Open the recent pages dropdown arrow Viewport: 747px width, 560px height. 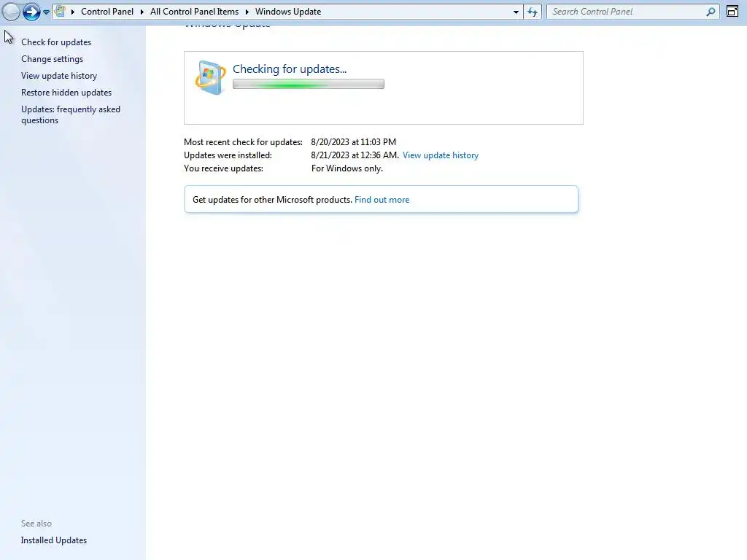tap(46, 12)
